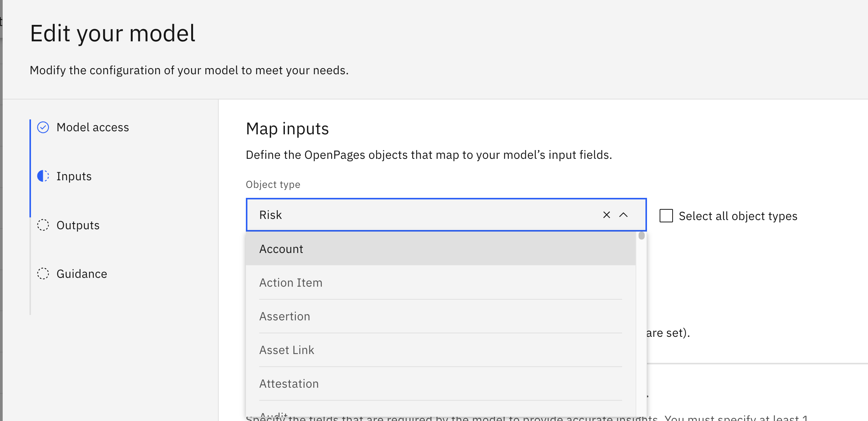The image size is (868, 421).
Task: Enable Select all object types checkbox
Action: tap(666, 216)
